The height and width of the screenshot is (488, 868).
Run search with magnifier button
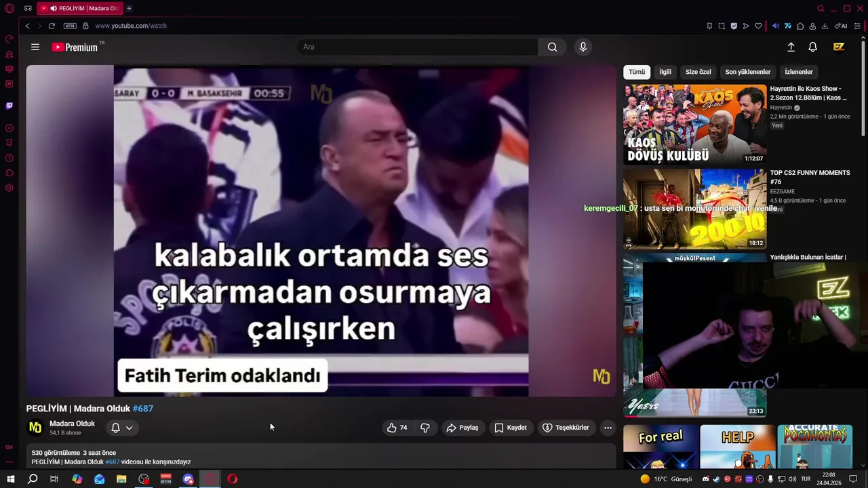[x=553, y=47]
